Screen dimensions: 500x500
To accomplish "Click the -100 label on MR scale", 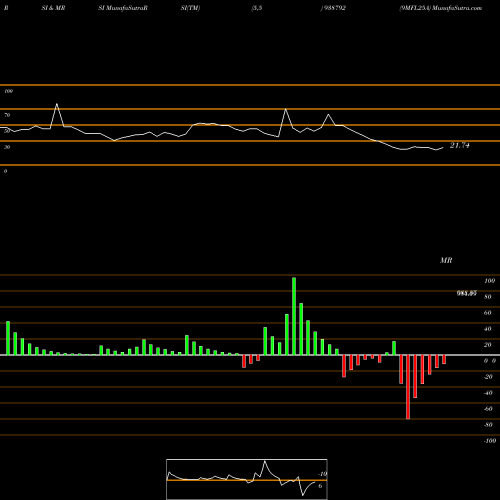I will tap(490, 441).
